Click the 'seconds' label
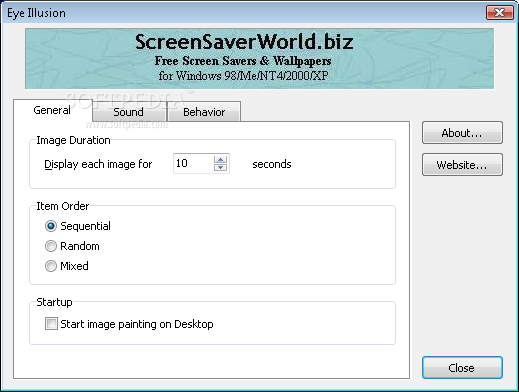 (x=272, y=164)
